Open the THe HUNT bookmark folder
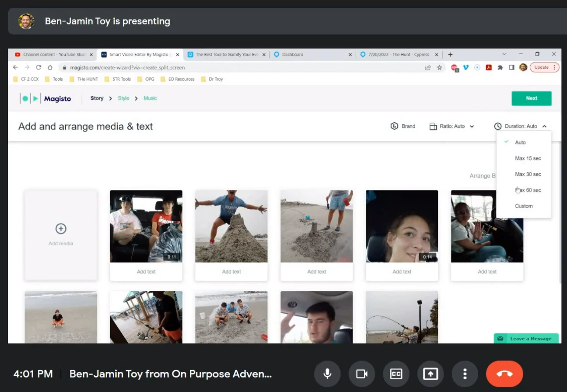Viewport: 567px width, 392px height. point(83,79)
